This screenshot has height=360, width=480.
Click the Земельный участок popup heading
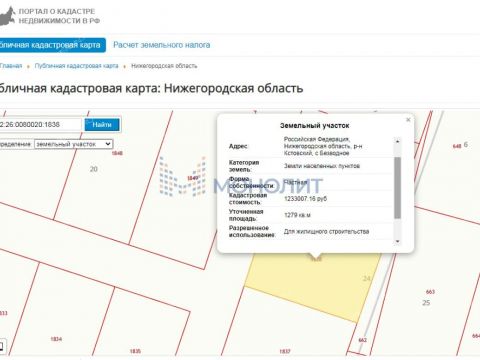(314, 126)
